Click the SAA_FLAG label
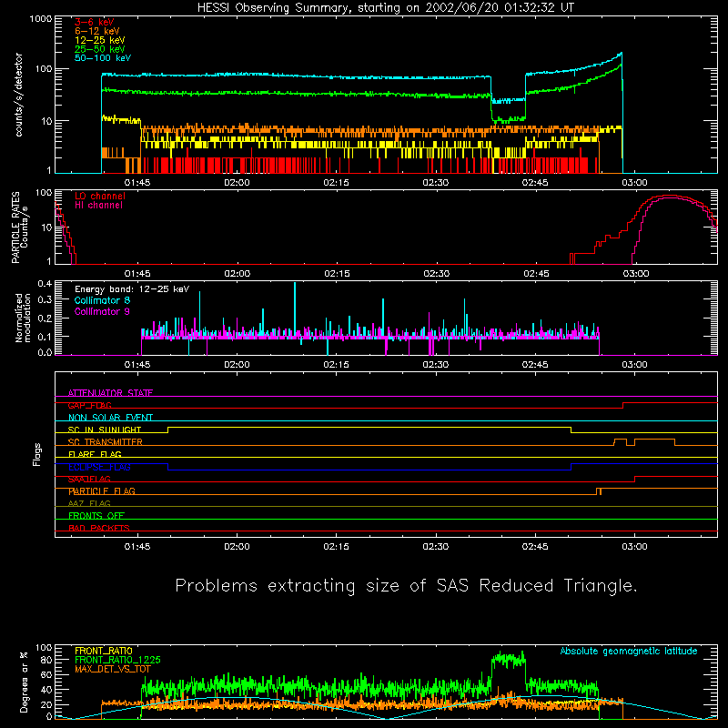The height and width of the screenshot is (728, 728). (x=89, y=480)
